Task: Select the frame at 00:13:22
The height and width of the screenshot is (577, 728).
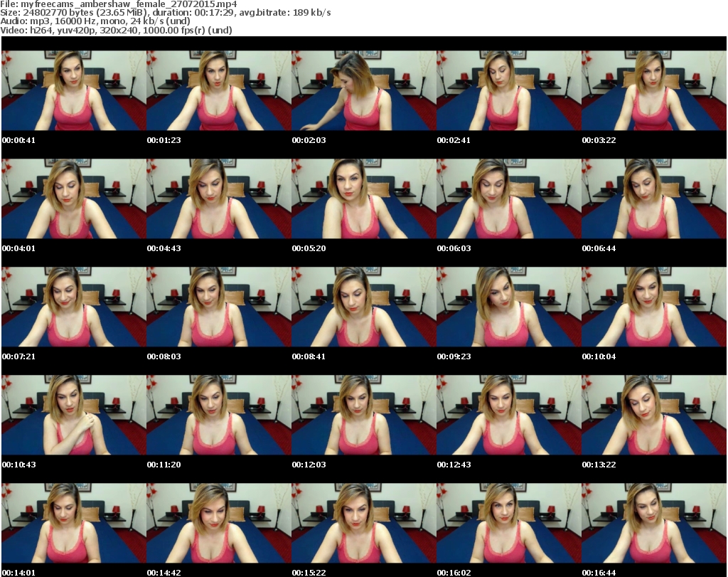Action: point(654,415)
